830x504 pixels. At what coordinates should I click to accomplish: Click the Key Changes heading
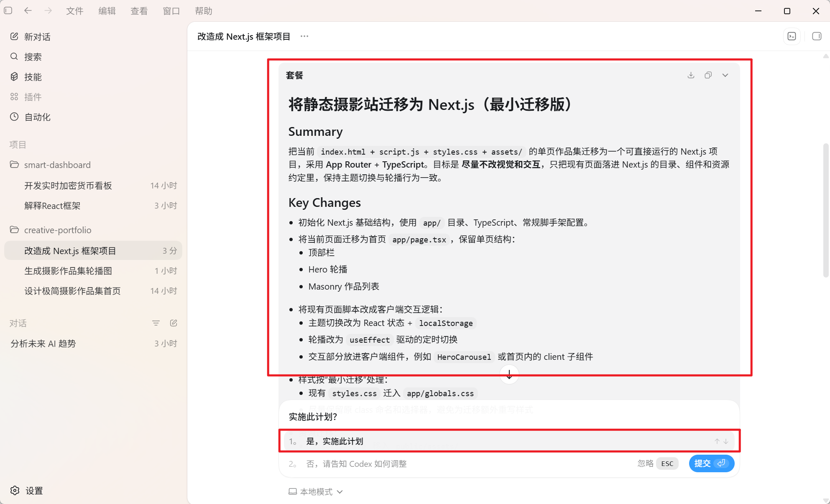coord(324,203)
